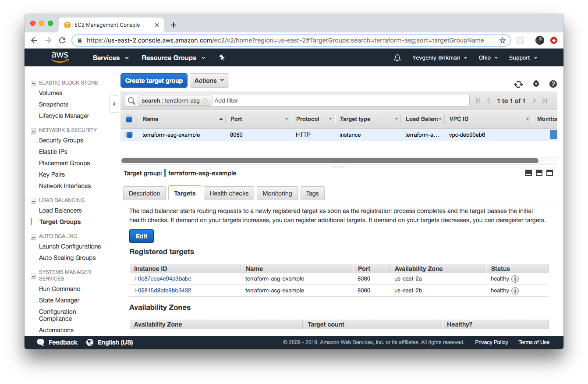Image resolution: width=588 pixels, height=384 pixels.
Task: Expand the Services menu
Action: pos(110,58)
